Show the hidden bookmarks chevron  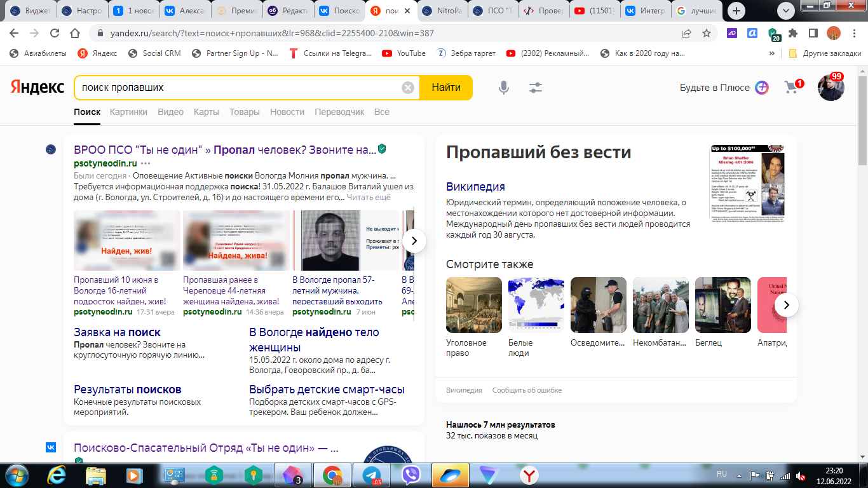tap(773, 53)
